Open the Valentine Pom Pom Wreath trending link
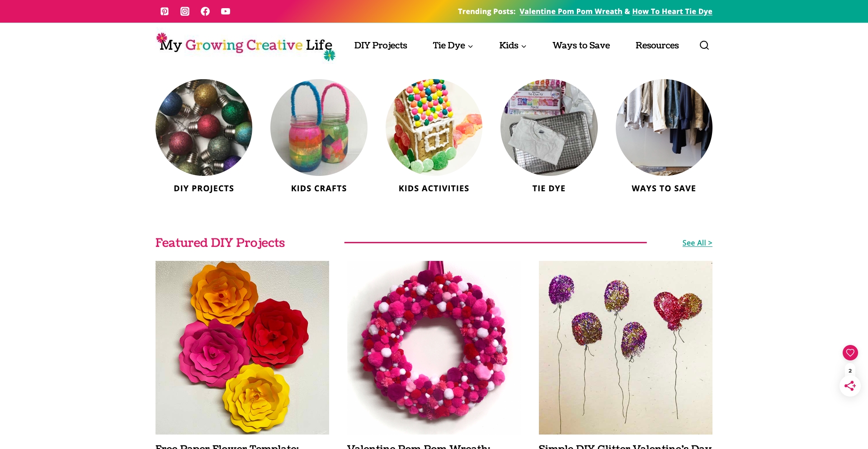 coord(571,11)
